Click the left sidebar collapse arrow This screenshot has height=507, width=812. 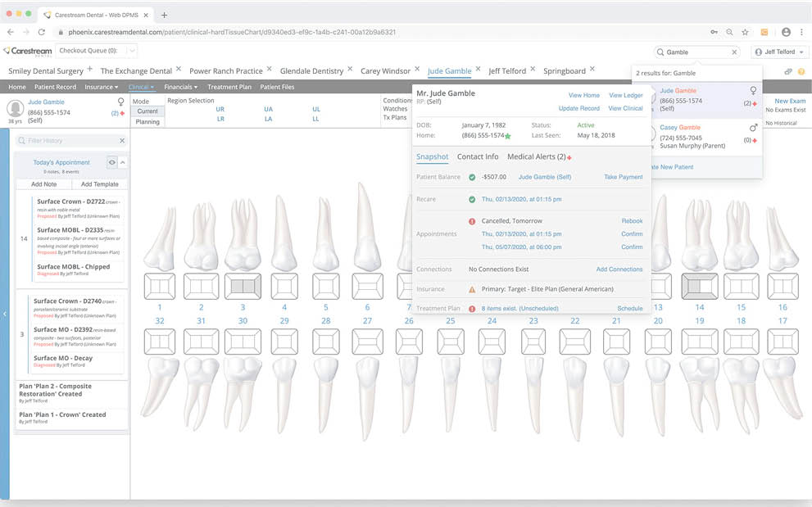[x=4, y=314]
